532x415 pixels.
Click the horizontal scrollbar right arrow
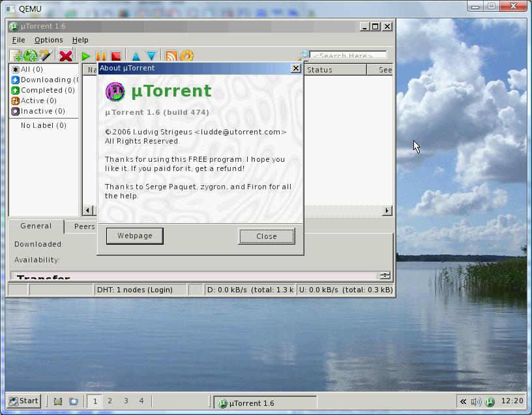coord(387,210)
